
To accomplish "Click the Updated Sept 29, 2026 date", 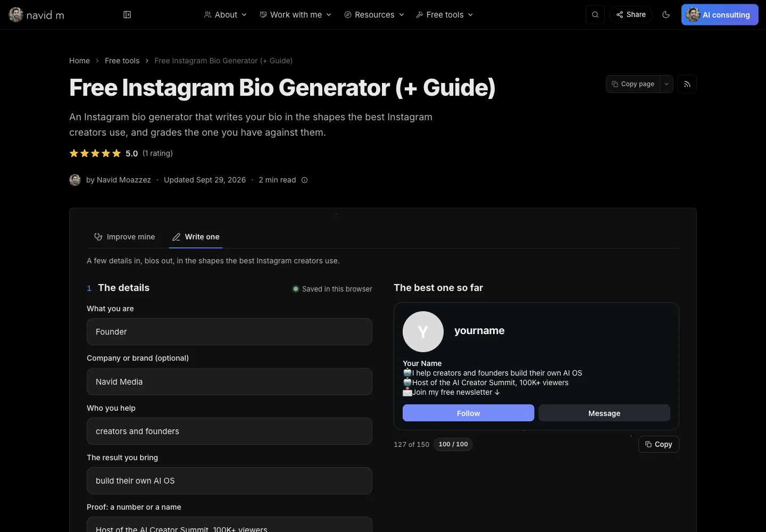I will [205, 180].
